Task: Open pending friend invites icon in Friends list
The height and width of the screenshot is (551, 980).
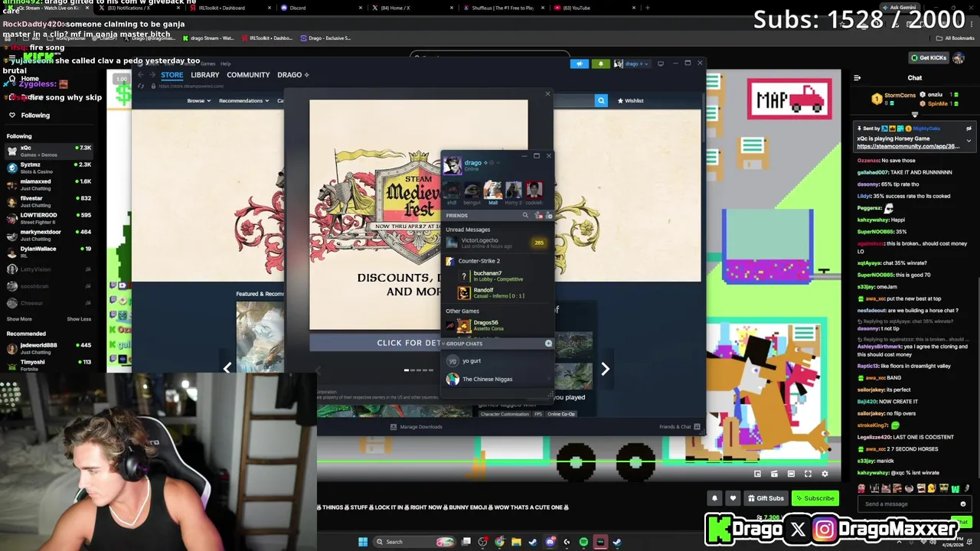Action: [537, 216]
